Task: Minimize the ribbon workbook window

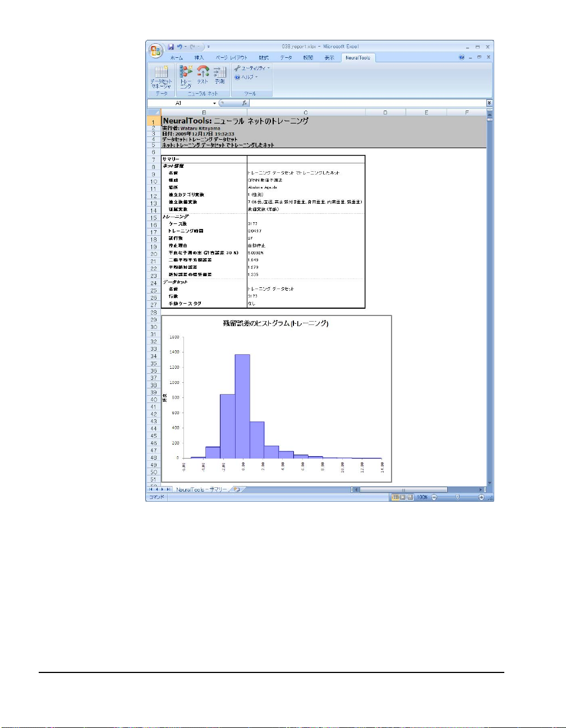Action: (470, 57)
